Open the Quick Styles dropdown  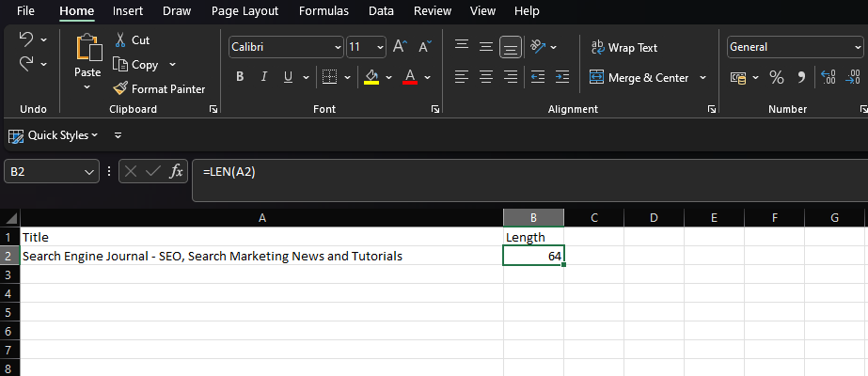coord(58,135)
